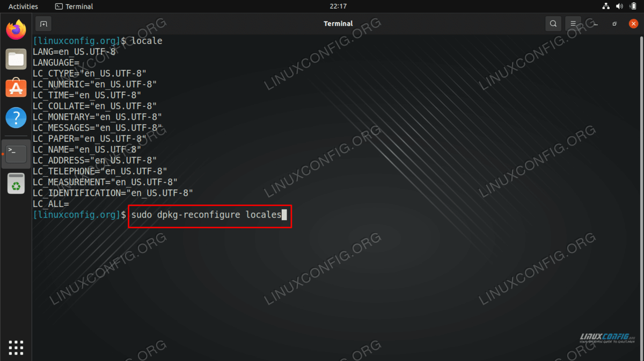Select the Terminal icon in dock
Image resolution: width=644 pixels, height=361 pixels.
point(16,154)
